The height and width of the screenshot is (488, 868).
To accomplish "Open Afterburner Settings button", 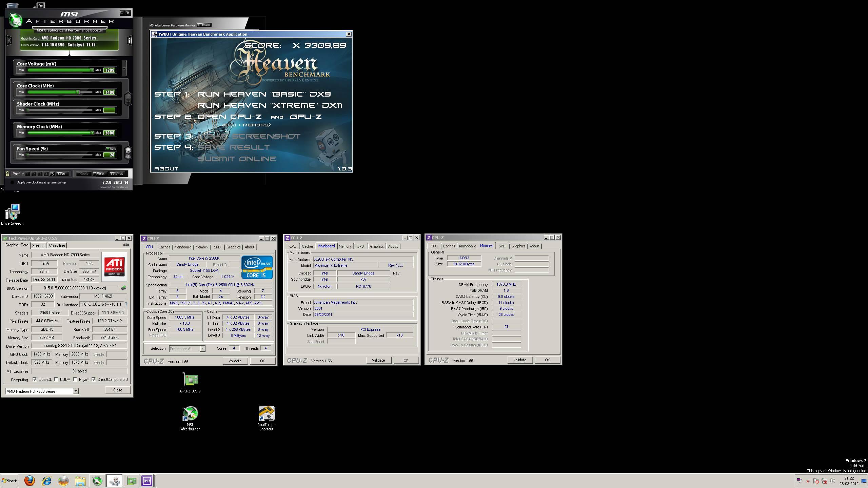I will 117,174.
